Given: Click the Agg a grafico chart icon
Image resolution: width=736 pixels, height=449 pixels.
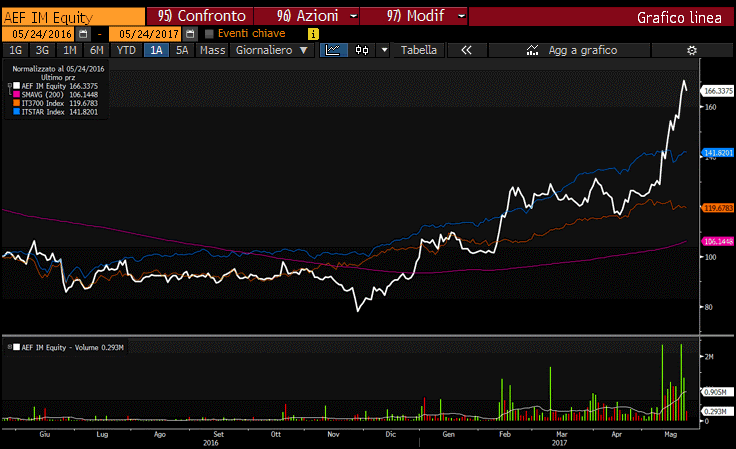Looking at the screenshot, I should click(x=530, y=50).
